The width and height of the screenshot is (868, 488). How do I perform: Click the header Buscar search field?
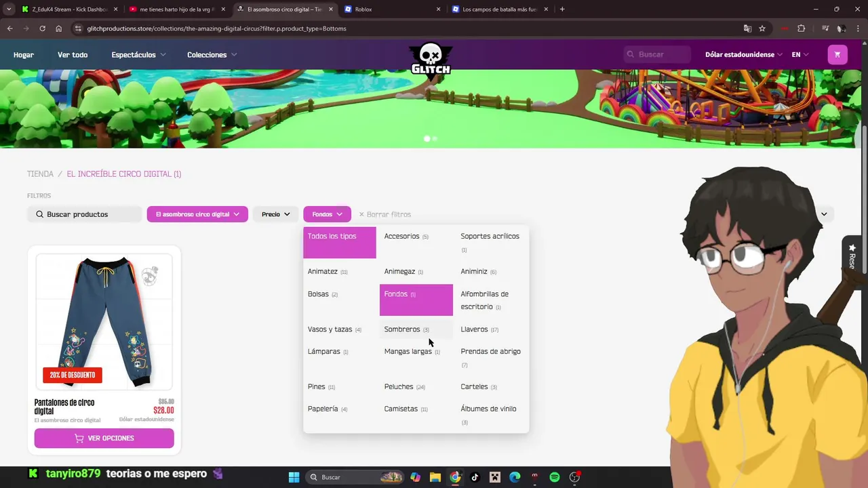(x=656, y=54)
